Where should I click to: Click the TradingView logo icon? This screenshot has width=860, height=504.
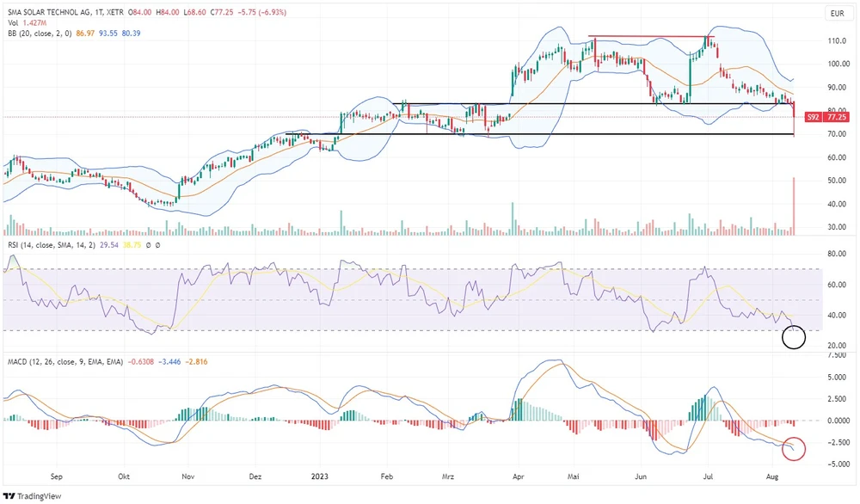click(x=9, y=496)
